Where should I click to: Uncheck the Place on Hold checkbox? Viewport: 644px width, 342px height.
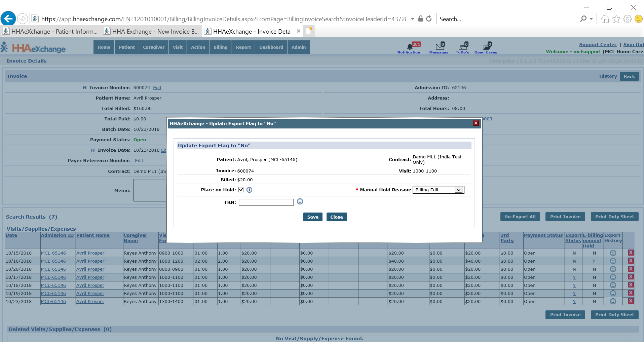[x=241, y=190]
